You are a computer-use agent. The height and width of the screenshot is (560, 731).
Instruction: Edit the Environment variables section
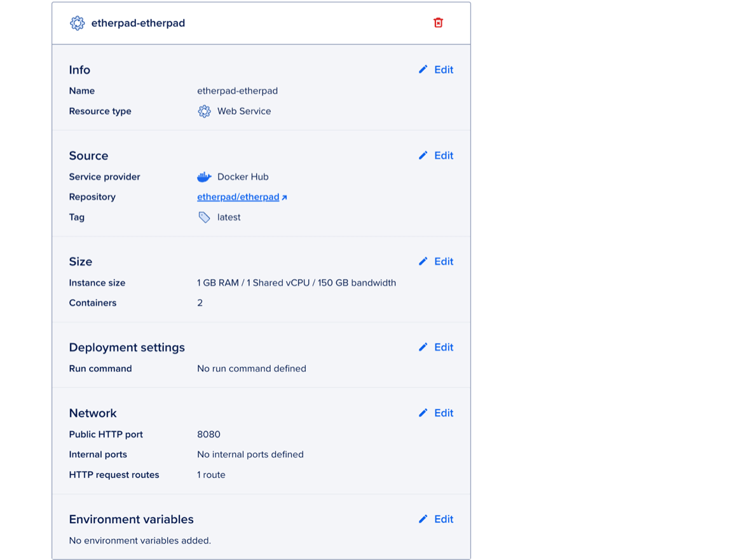443,519
